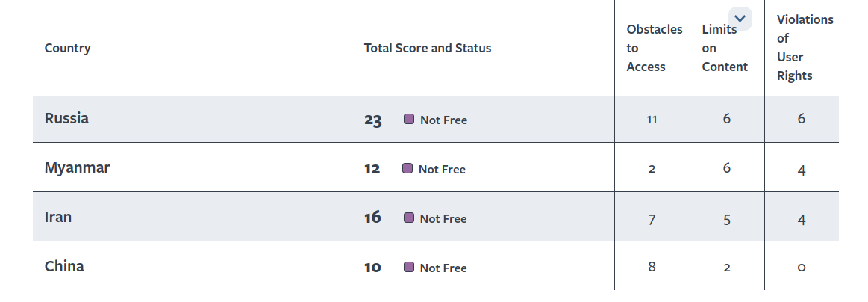
Task: Click China's Obstacles to Access value 8
Action: [652, 267]
